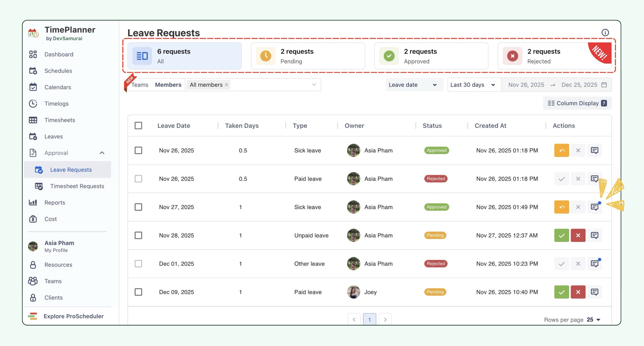Check the Nov 28 Unpaid leave row checkbox
Image resolution: width=644 pixels, height=346 pixels.
tap(138, 235)
